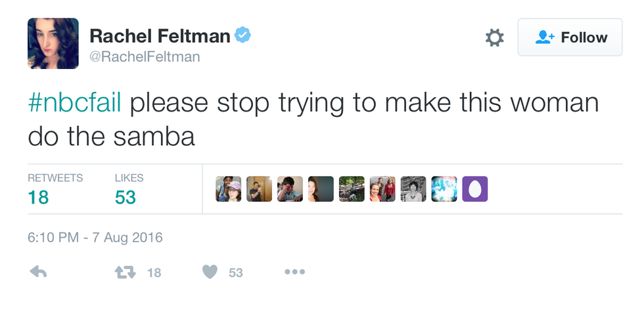Open the three-dot more options menu
This screenshot has height=310, width=644.
point(294,272)
